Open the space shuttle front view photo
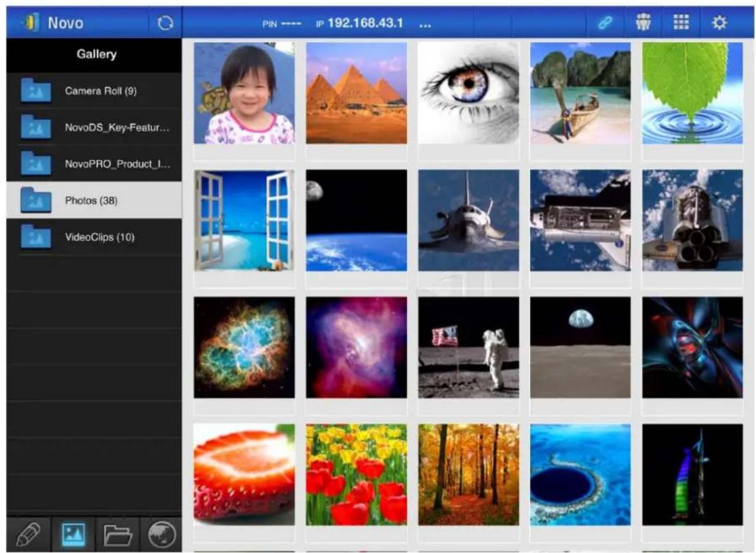The image size is (756, 553). pyautogui.click(x=469, y=221)
